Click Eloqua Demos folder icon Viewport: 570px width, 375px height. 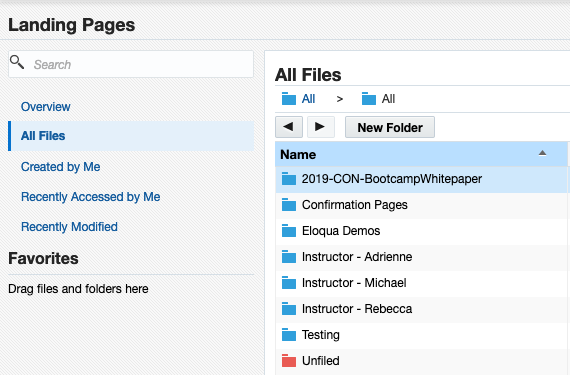point(289,231)
